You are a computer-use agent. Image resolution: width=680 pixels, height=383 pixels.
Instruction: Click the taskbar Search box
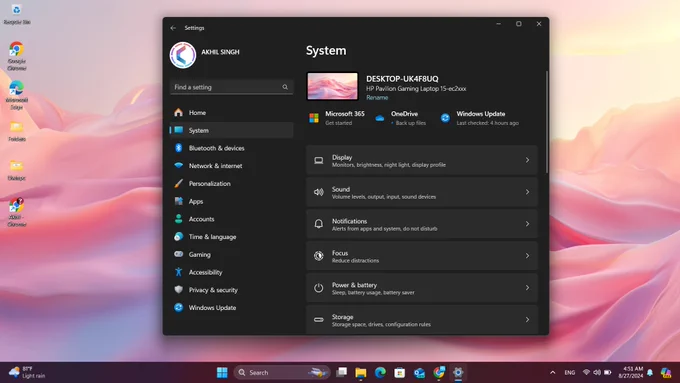282,372
